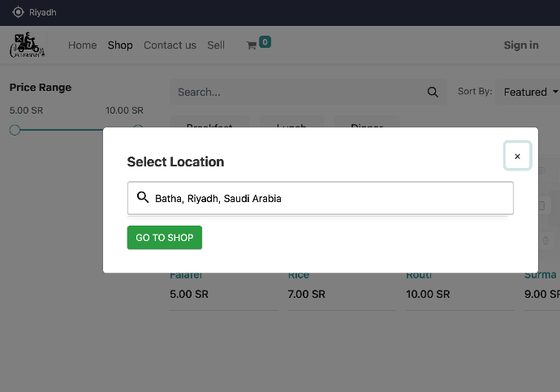The height and width of the screenshot is (392, 560).
Task: Open the Rice product link
Action: click(x=299, y=275)
